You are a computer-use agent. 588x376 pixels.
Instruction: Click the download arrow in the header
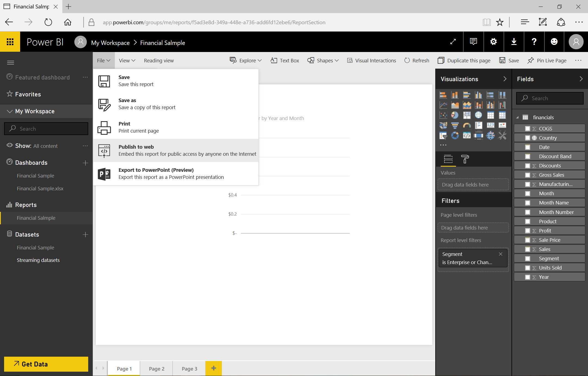click(514, 42)
